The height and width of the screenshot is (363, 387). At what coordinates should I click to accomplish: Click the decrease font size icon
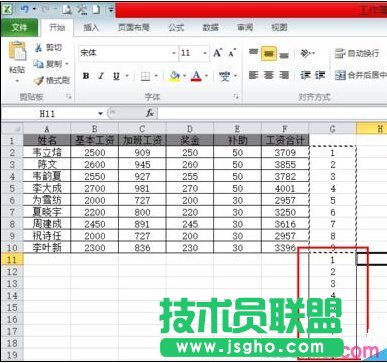click(x=232, y=53)
